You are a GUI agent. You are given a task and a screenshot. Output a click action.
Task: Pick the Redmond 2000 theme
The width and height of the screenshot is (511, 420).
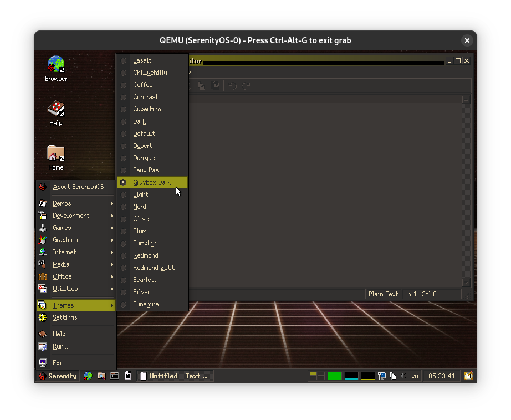(152, 268)
